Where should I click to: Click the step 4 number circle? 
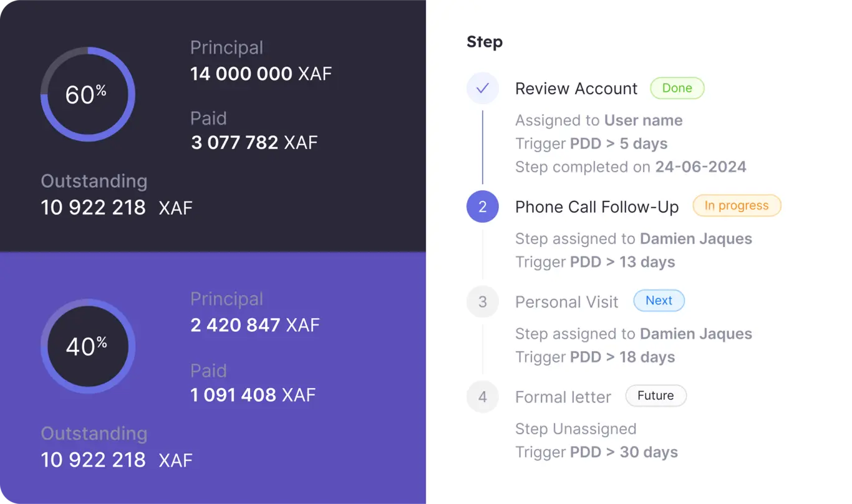point(482,397)
